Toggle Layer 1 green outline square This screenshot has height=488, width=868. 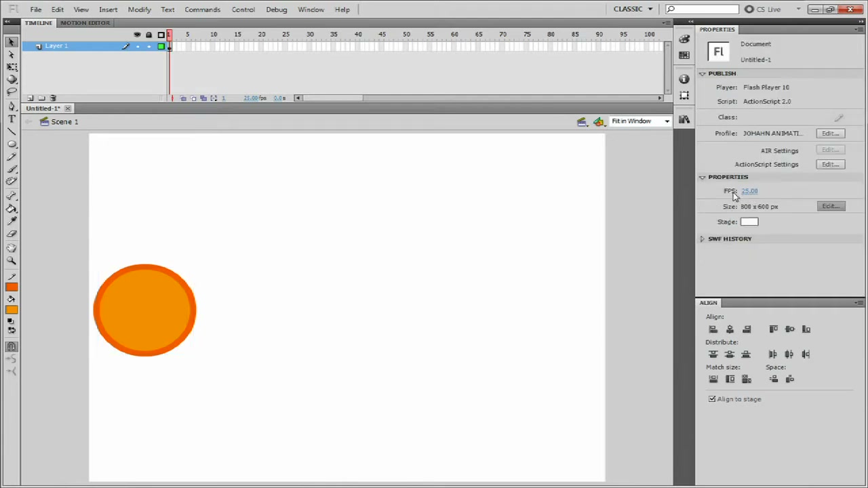[x=161, y=46]
